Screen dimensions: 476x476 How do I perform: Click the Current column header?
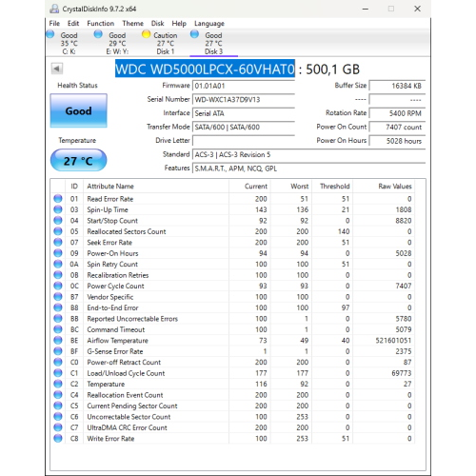[249, 186]
